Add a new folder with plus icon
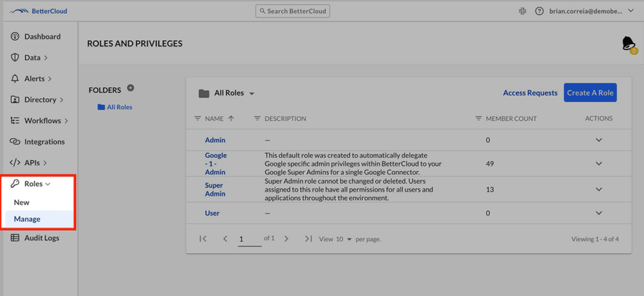Viewport: 644px width, 296px height. coord(131,87)
